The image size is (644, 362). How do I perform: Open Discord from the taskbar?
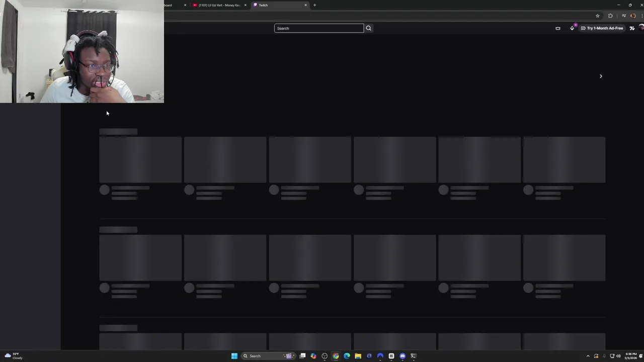click(403, 356)
